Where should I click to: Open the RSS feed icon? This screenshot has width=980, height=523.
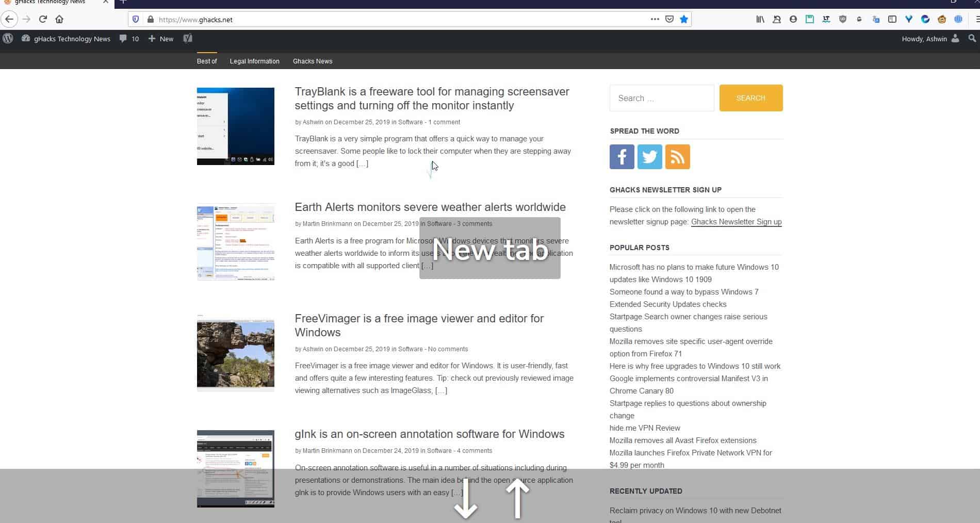[678, 157]
